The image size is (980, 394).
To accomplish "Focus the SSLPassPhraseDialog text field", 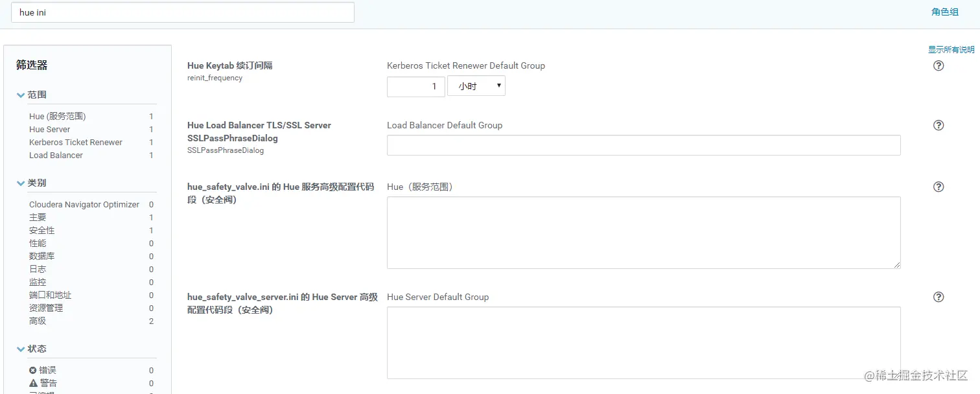I will 644,145.
